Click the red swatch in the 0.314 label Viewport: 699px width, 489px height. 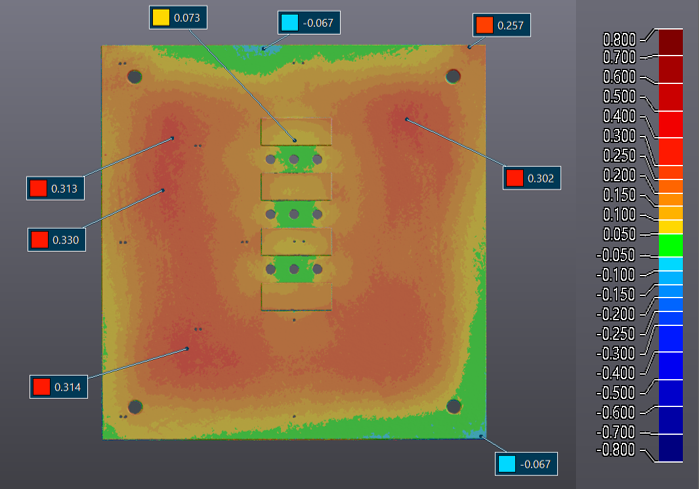point(41,387)
